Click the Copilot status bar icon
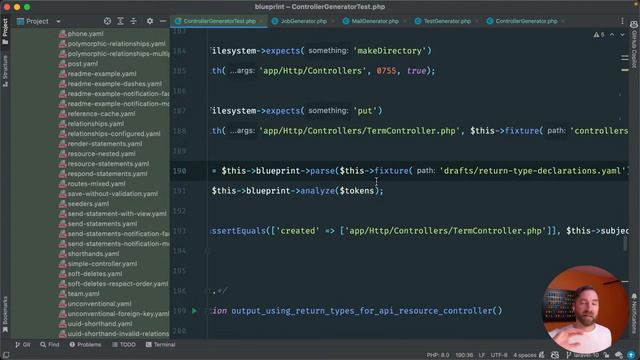The image size is (640, 360). click(x=555, y=355)
